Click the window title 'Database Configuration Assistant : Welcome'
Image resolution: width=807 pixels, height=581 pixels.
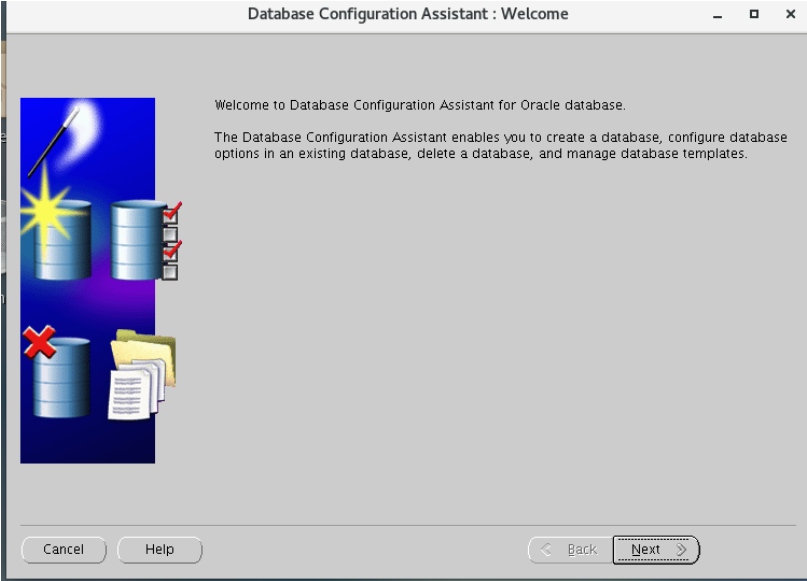click(408, 14)
